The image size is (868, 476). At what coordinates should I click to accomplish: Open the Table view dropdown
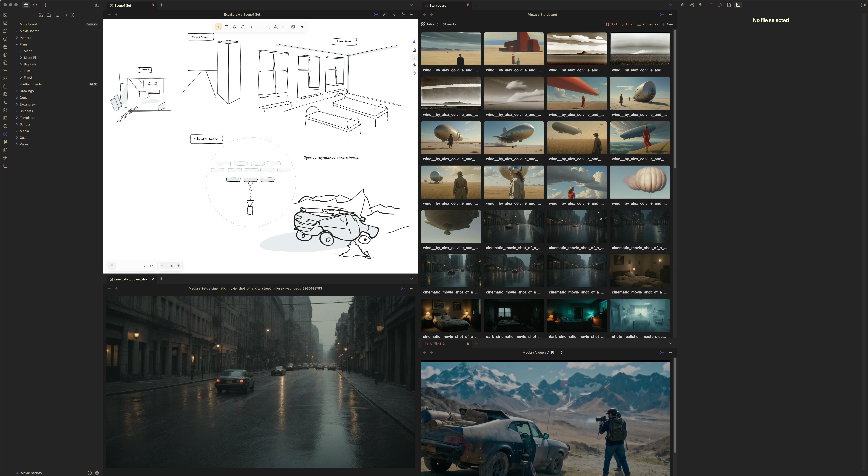(430, 24)
